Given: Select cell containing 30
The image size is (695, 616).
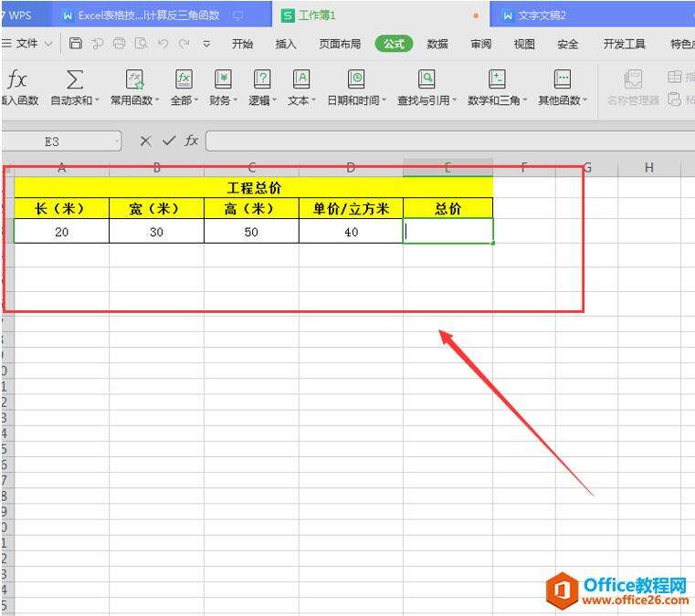Looking at the screenshot, I should (156, 232).
